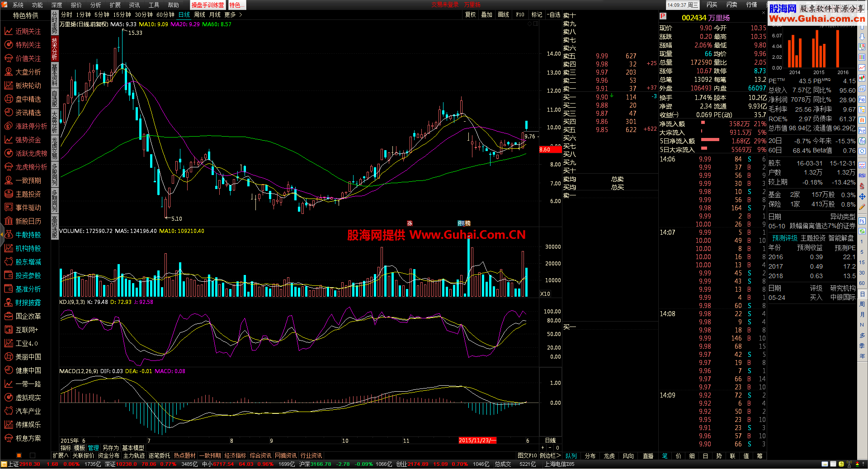Switch to the 主题投资 tab
The width and height of the screenshot is (868, 469).
coord(813,238)
